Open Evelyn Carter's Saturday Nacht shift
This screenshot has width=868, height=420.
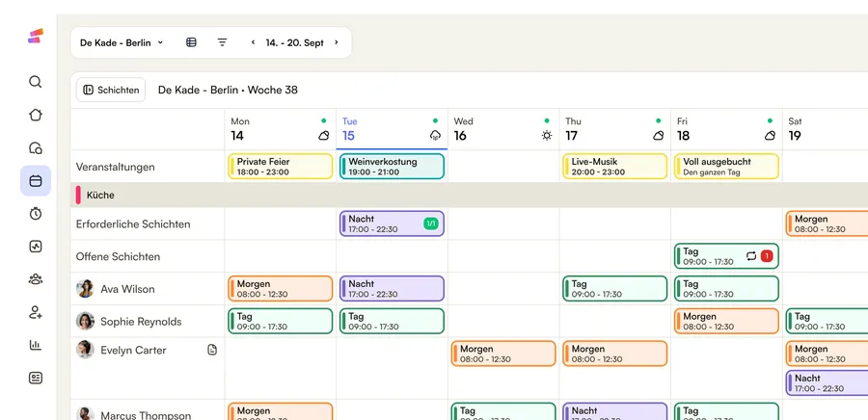(x=827, y=383)
